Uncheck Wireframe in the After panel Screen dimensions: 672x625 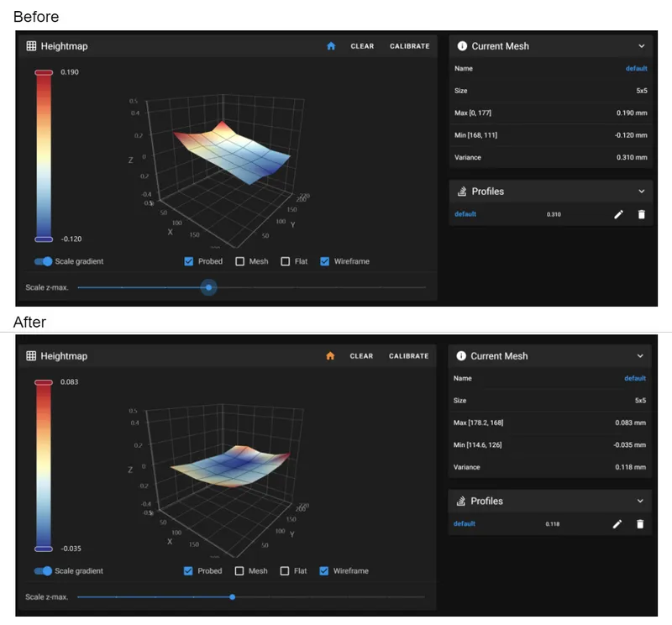(x=324, y=571)
